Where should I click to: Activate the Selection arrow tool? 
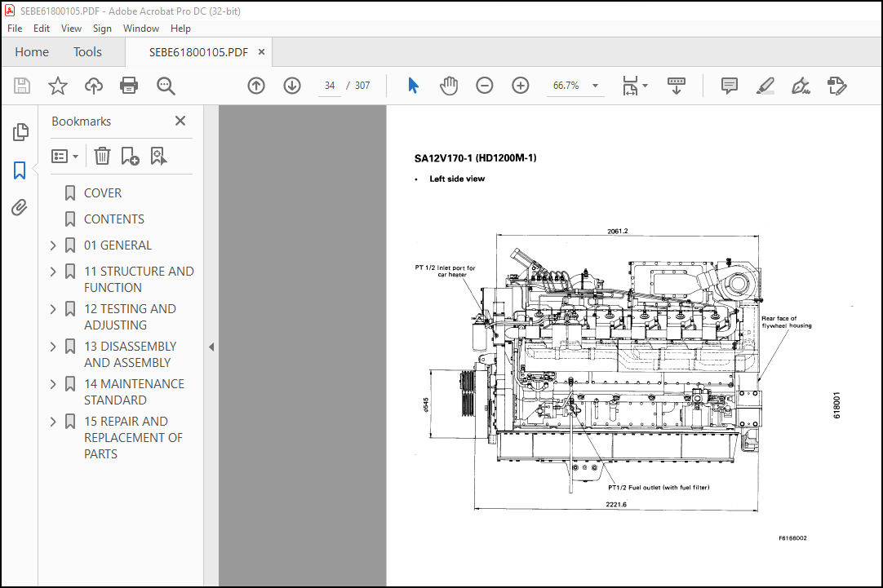(x=413, y=86)
